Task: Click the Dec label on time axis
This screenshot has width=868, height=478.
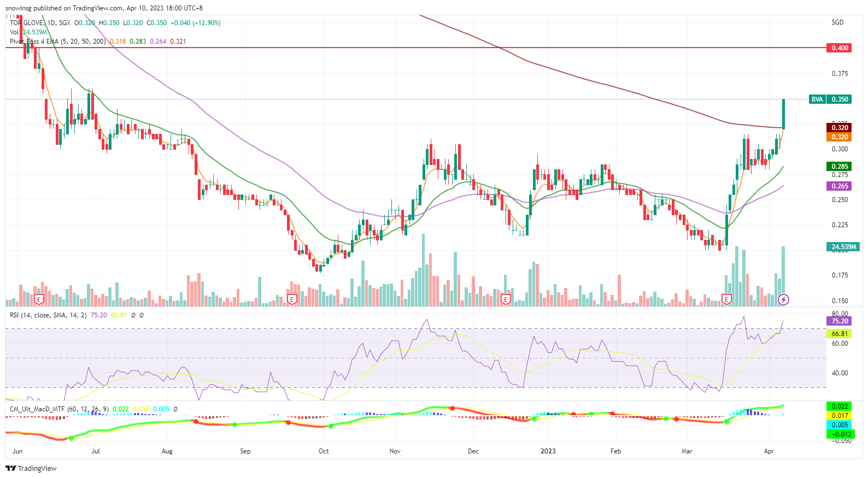Action: pos(473,451)
